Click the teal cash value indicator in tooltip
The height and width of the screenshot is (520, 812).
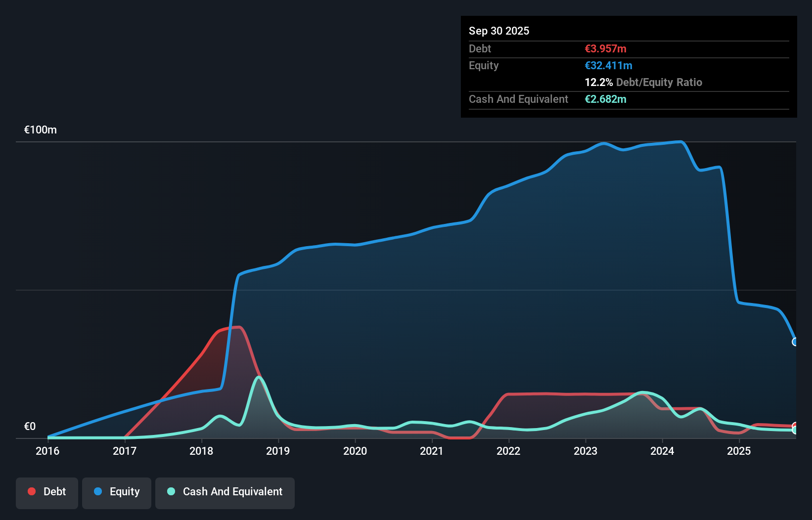click(606, 99)
